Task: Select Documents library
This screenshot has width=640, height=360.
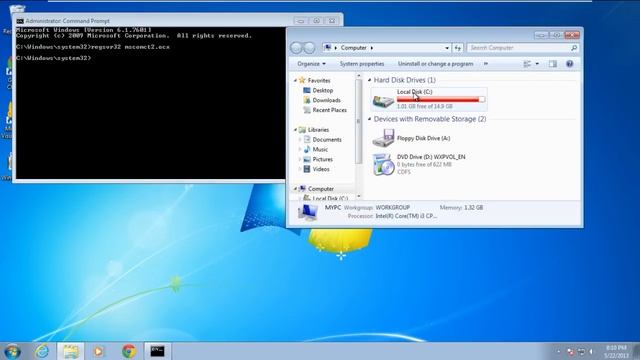Action: (x=327, y=140)
